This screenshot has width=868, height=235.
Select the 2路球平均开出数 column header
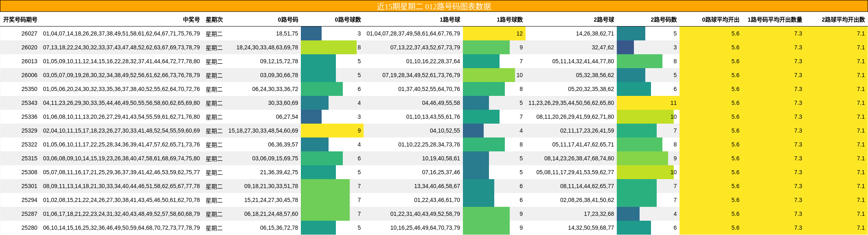[843, 20]
